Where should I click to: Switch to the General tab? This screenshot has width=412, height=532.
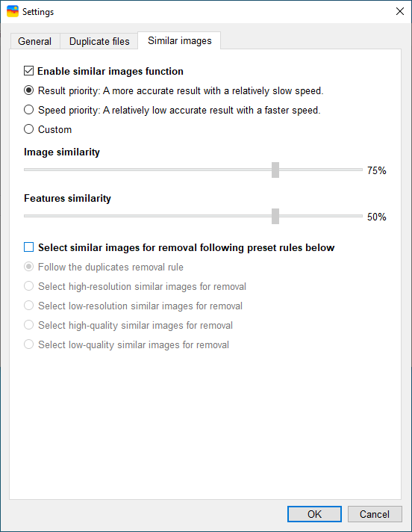(x=34, y=41)
